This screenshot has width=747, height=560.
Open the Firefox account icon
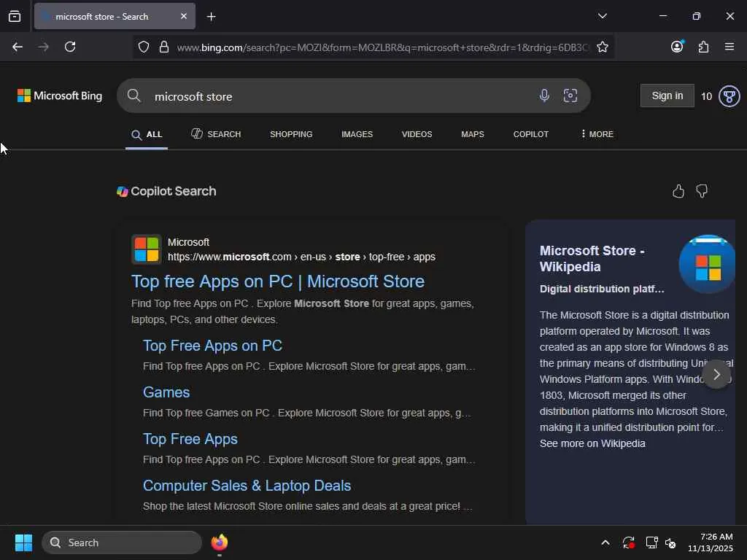click(677, 46)
